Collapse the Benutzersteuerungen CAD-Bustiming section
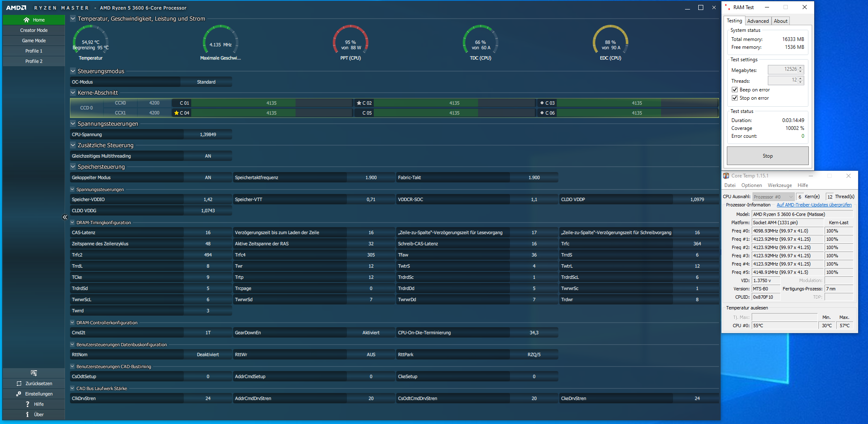 pyautogui.click(x=72, y=367)
